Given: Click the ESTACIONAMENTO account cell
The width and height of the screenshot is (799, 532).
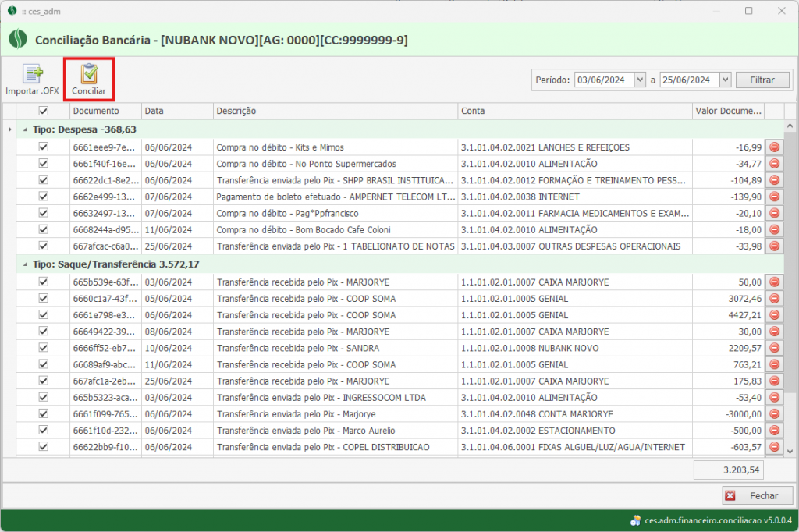Looking at the screenshot, I should (575, 430).
